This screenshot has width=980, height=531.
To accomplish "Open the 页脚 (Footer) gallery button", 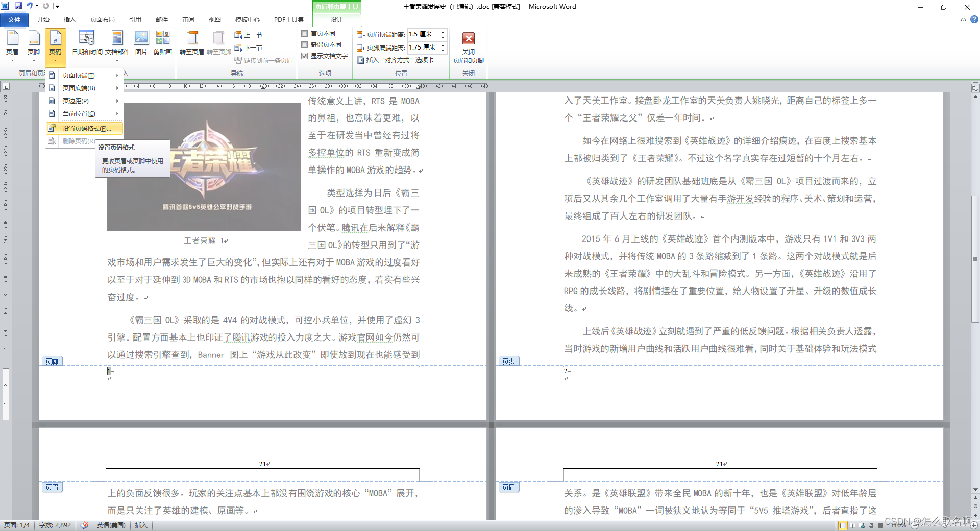I will coord(34,46).
